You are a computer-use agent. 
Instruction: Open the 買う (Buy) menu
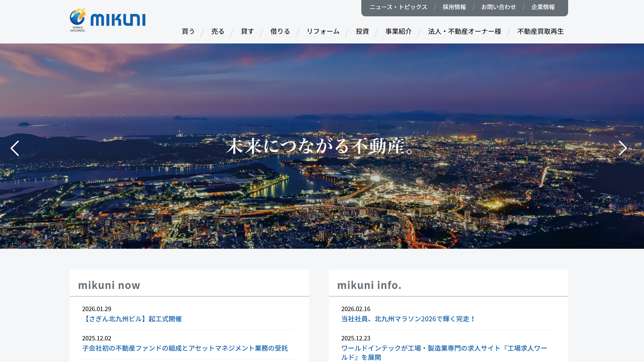pos(188,31)
